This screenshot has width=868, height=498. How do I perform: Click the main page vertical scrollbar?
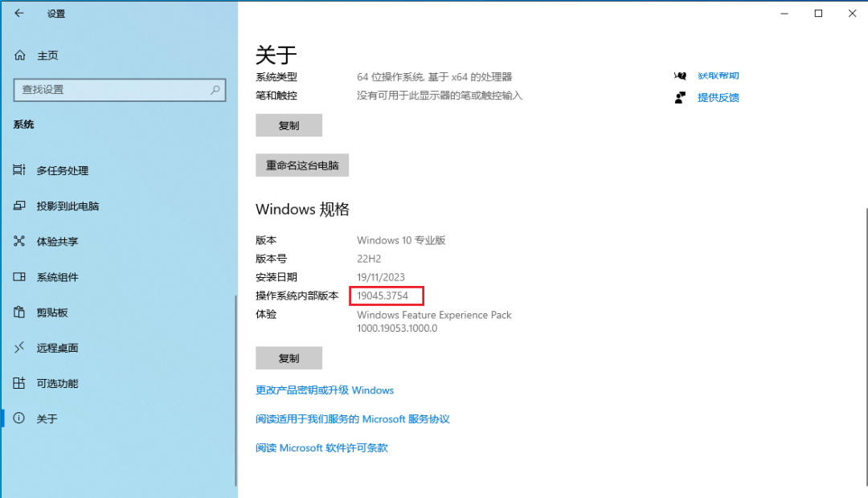click(866, 348)
